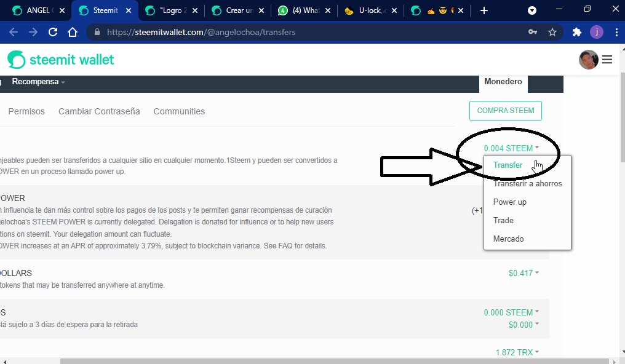Click the horizontal scrollbar left arrow
Screen dimensions: 625x364
tap(4, 361)
